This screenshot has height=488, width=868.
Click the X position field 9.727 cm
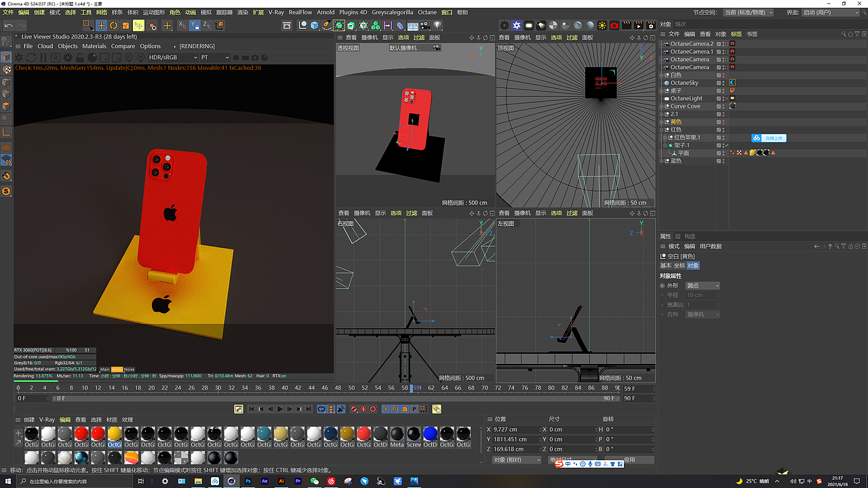tap(516, 430)
